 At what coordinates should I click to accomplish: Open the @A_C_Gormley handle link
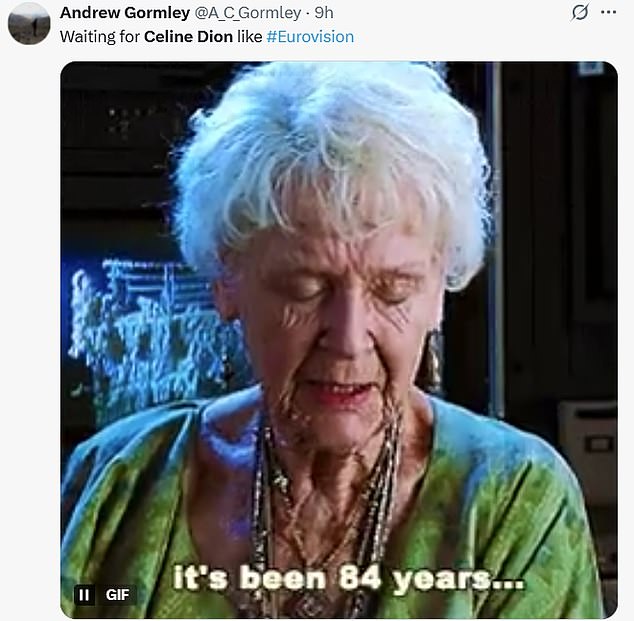248,13
